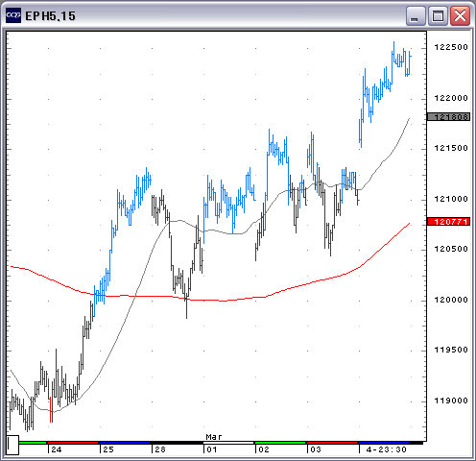Click the 02 date label on time axis
476x461 pixels.
[264, 449]
